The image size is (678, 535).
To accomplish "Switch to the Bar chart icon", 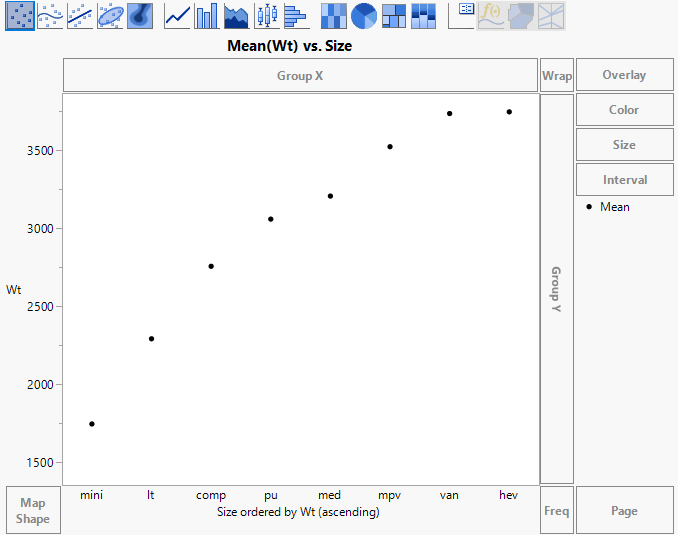I will tap(207, 15).
